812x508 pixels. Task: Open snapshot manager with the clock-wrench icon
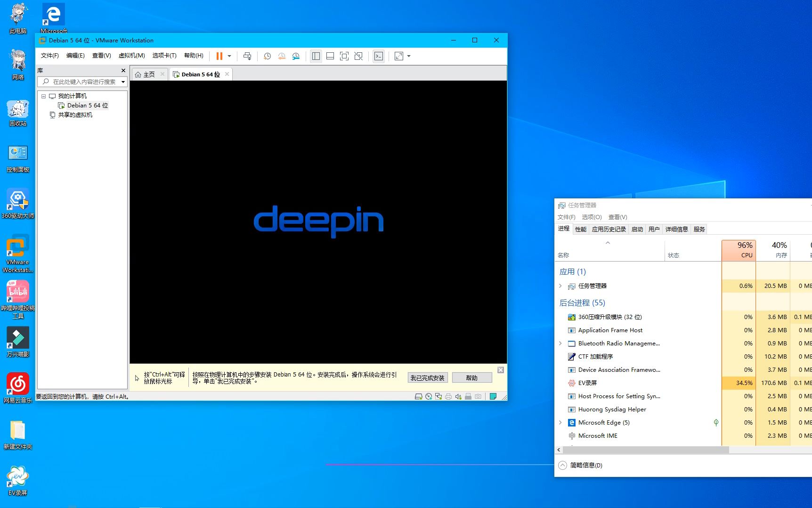[296, 56]
